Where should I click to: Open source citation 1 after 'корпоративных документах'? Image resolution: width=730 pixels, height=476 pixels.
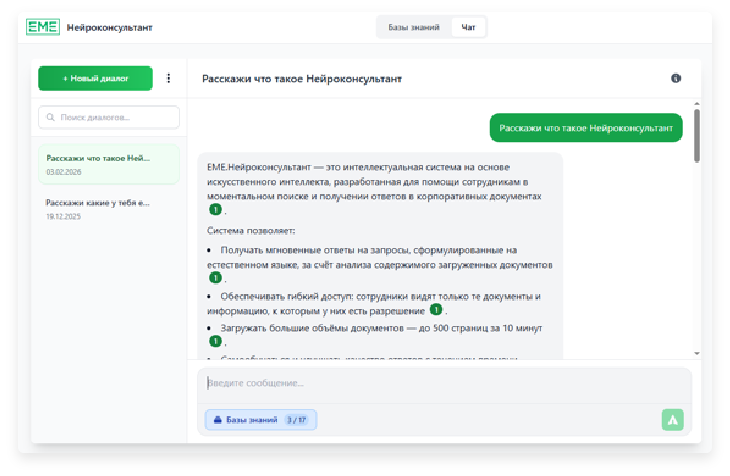pos(215,210)
